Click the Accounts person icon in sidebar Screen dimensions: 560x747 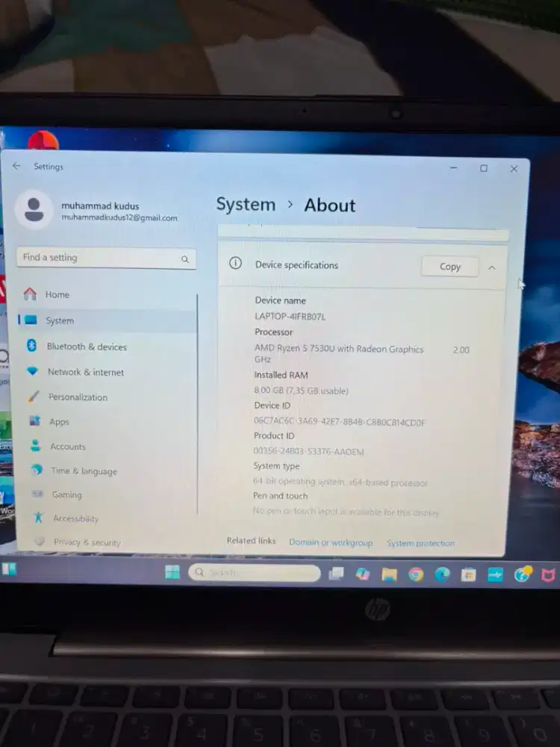(x=35, y=445)
